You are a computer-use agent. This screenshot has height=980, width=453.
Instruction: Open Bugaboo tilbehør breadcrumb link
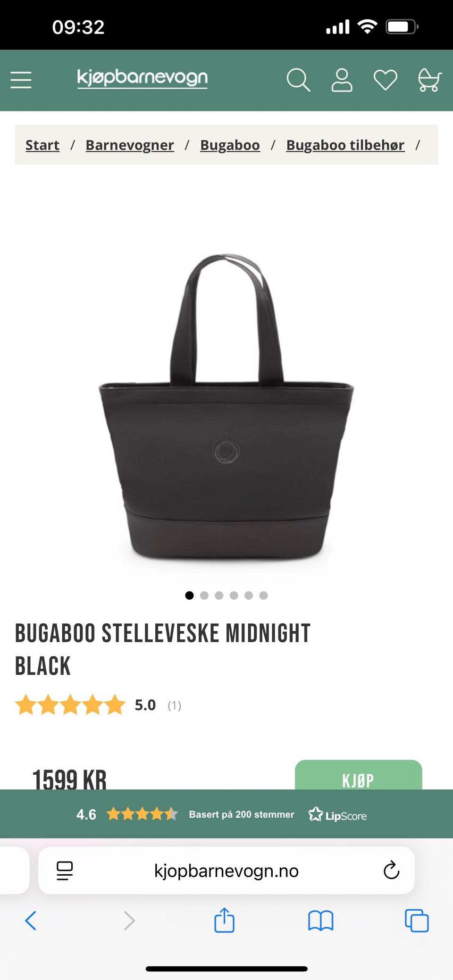pos(345,145)
